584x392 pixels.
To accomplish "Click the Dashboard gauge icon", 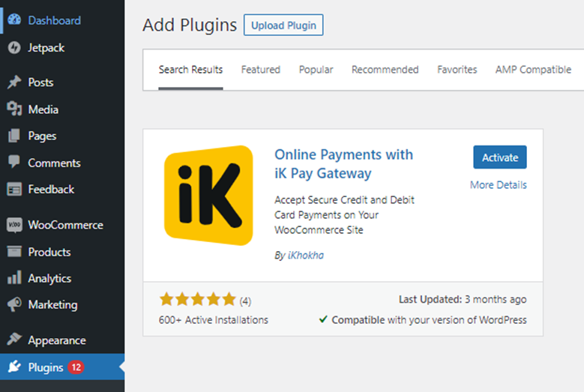I will (x=14, y=20).
